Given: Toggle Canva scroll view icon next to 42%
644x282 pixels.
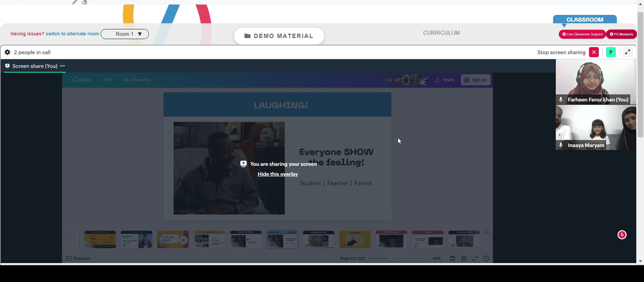Looking at the screenshot, I should pyautogui.click(x=452, y=259).
